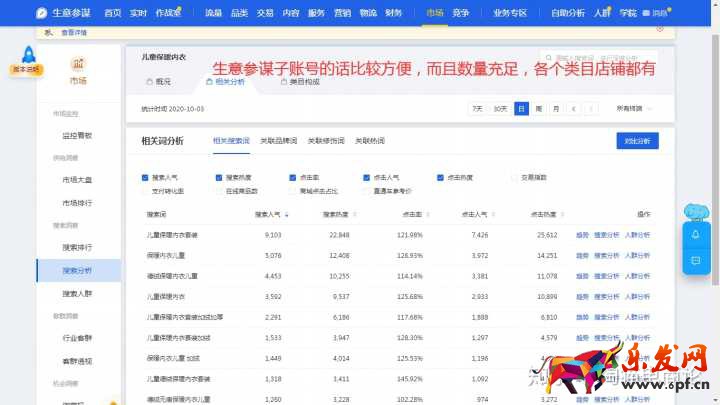Screen dimensions: 720x405
Task: Click the cloud robot assistant icon
Action: point(695,211)
